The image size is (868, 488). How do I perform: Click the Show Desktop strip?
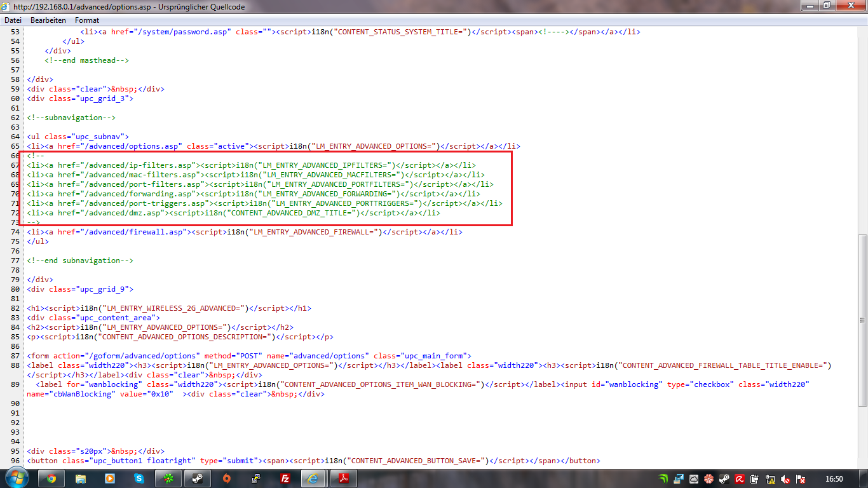(864, 478)
